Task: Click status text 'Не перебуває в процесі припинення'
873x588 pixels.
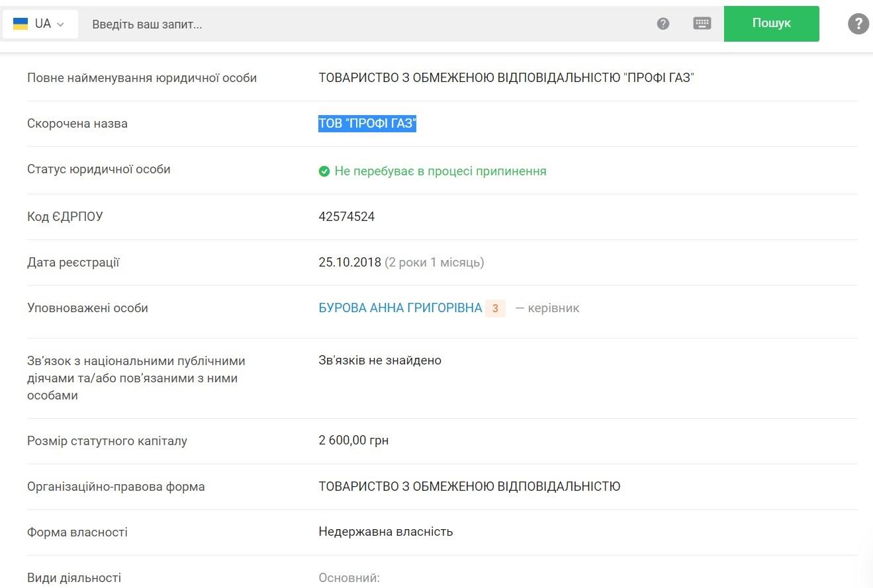Action: click(x=440, y=171)
